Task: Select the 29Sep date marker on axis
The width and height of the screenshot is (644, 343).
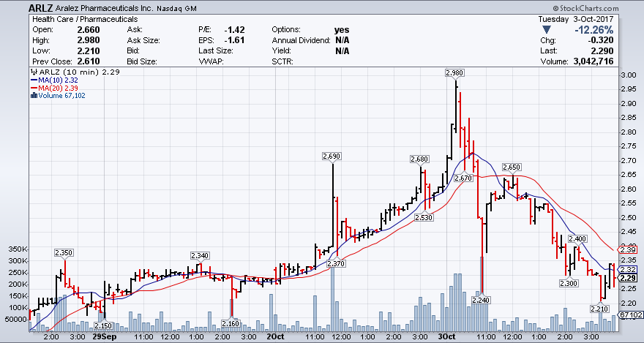Action: pos(104,337)
